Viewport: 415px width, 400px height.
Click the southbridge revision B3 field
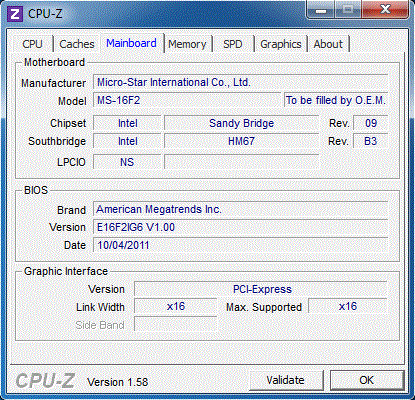point(370,141)
